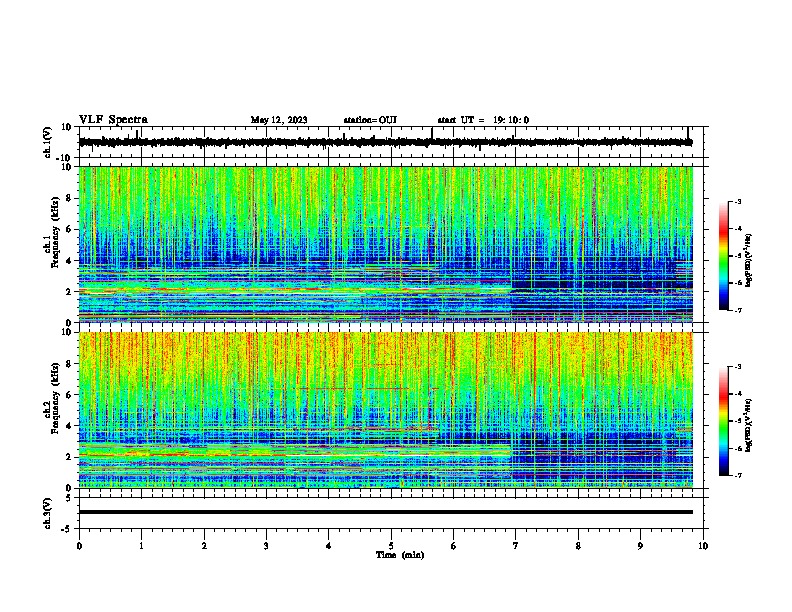
Task: Click the Time (min) axis label
Action: pos(400,555)
